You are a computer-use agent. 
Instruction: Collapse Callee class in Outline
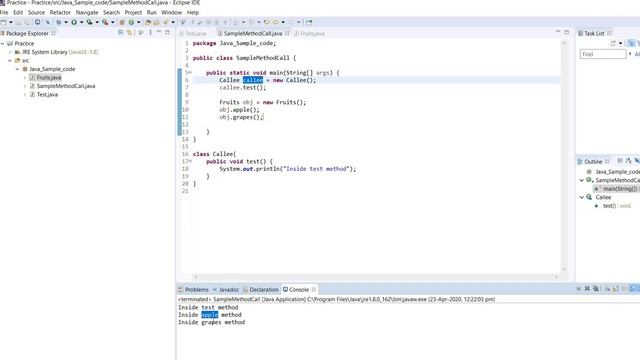582,197
